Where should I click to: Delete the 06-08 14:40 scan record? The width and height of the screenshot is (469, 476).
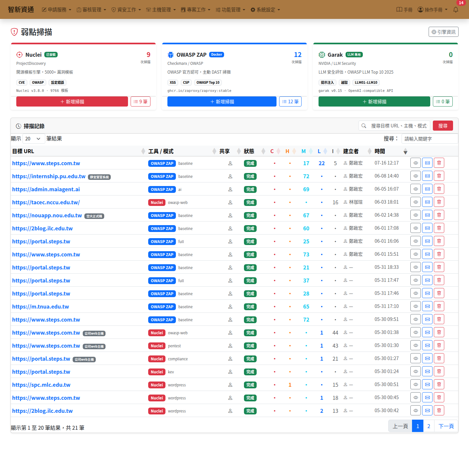pyautogui.click(x=439, y=176)
